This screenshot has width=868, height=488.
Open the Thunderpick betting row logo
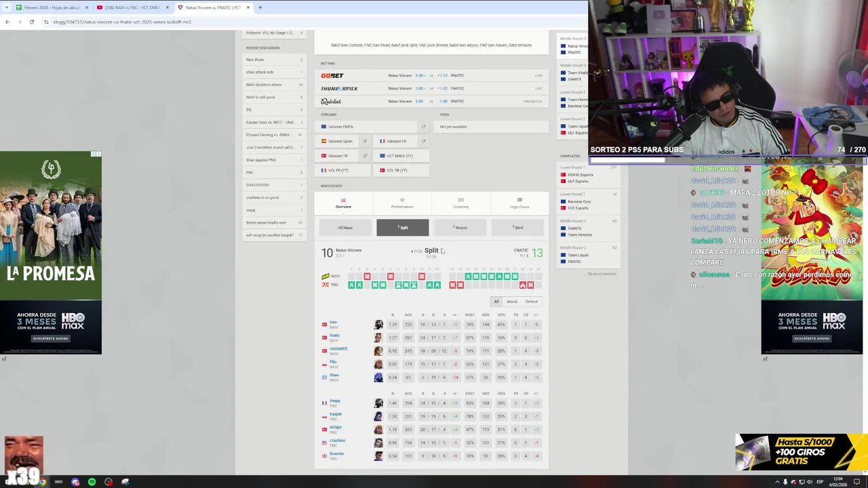(x=339, y=89)
